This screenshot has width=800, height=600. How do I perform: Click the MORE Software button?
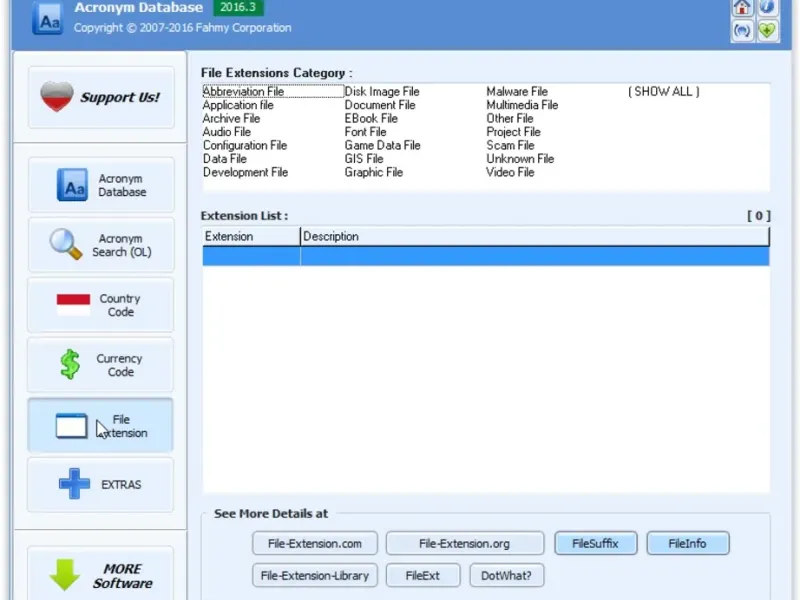pyautogui.click(x=101, y=574)
